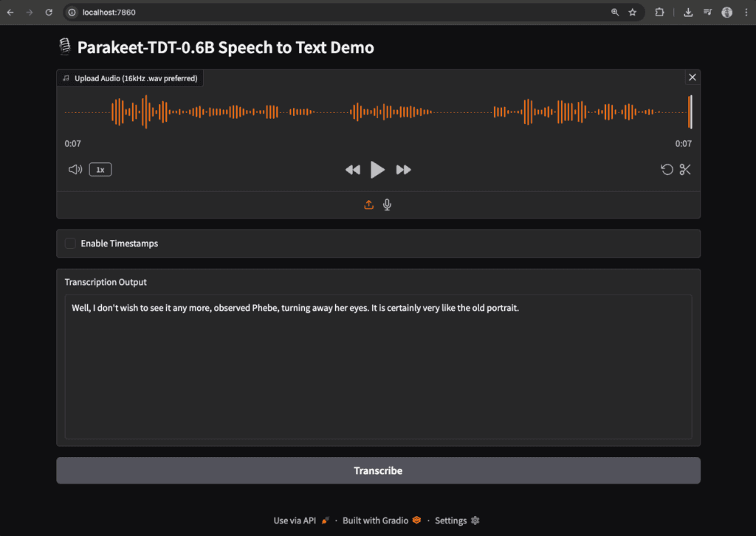This screenshot has height=536, width=756.
Task: Mute the audio using the volume icon
Action: pos(75,170)
